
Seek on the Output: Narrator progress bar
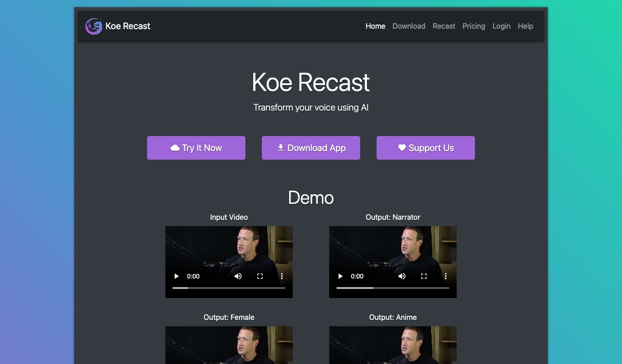[393, 288]
